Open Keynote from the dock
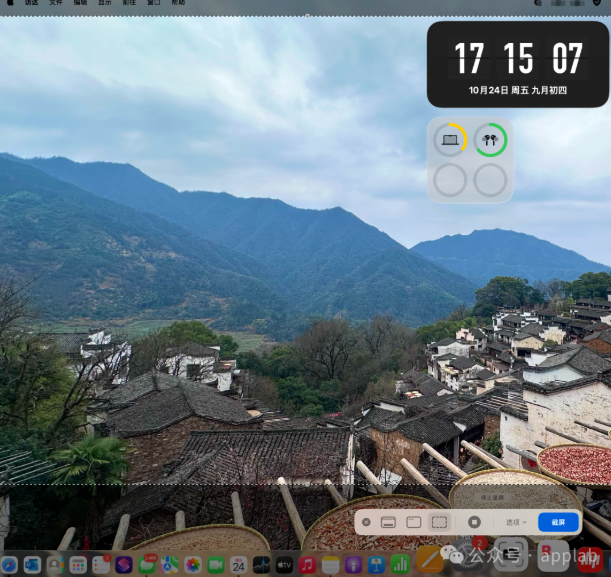The width and height of the screenshot is (611, 577). (x=377, y=565)
